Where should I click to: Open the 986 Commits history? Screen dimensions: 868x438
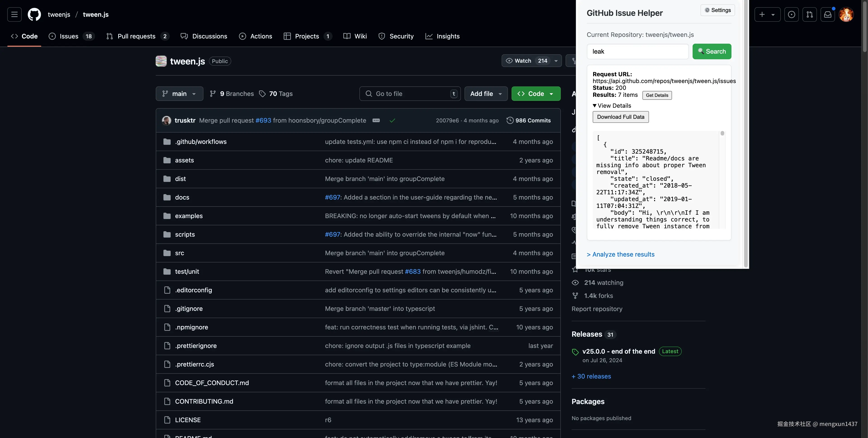528,120
